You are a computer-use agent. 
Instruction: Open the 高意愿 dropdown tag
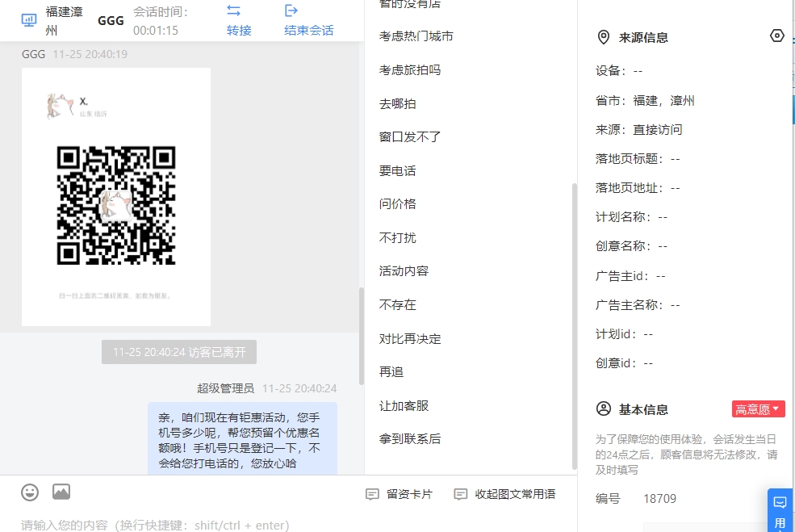point(758,409)
